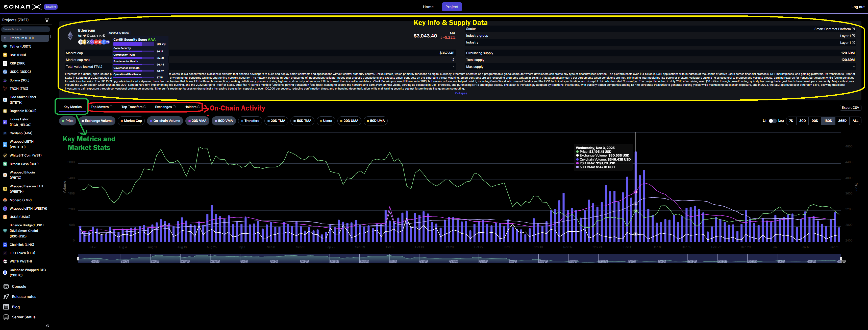Select the 365D time range

click(x=842, y=121)
